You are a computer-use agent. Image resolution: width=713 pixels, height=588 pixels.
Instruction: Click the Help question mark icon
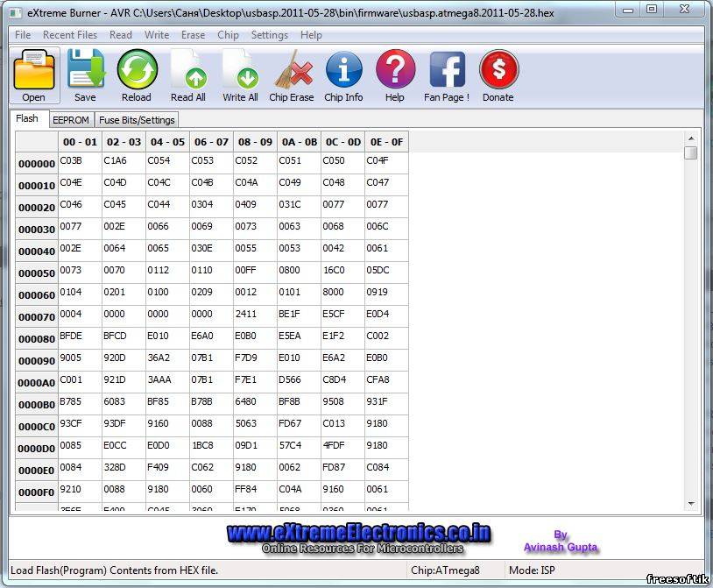pos(395,71)
